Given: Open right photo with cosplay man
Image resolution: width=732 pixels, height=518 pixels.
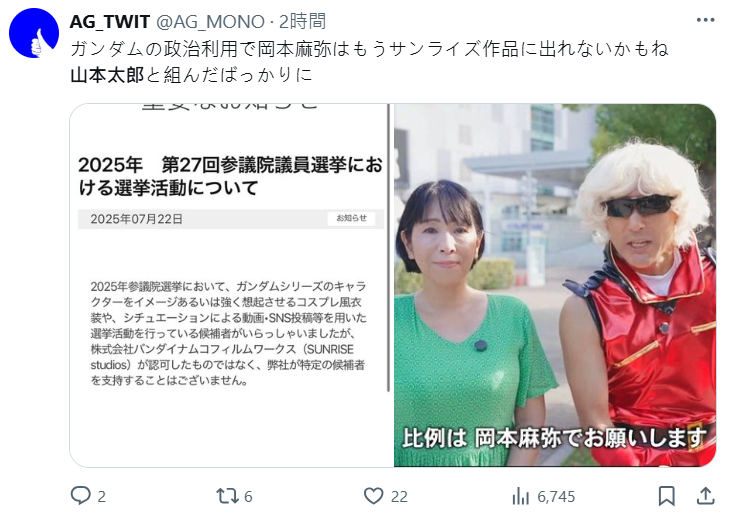Looking at the screenshot, I should 555,285.
